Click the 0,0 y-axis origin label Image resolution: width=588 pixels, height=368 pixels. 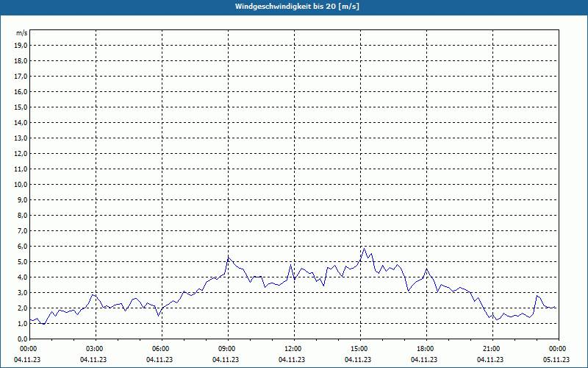(x=21, y=339)
